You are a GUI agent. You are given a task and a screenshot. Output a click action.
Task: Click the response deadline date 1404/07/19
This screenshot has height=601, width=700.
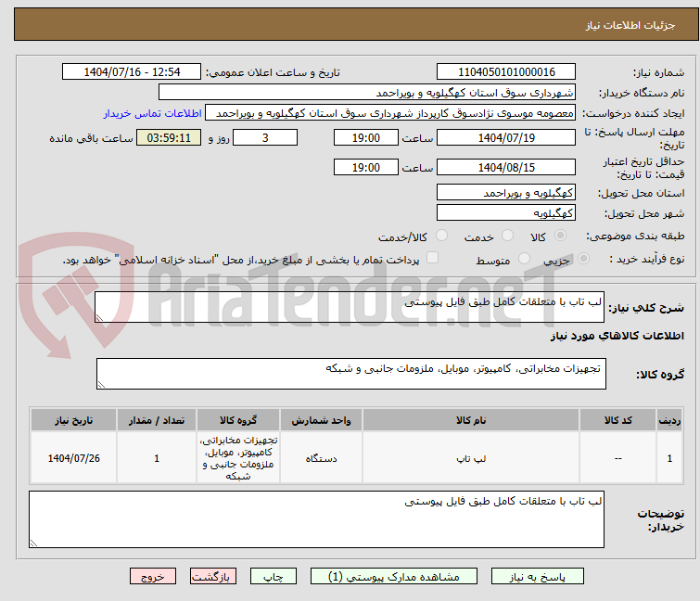(506, 137)
